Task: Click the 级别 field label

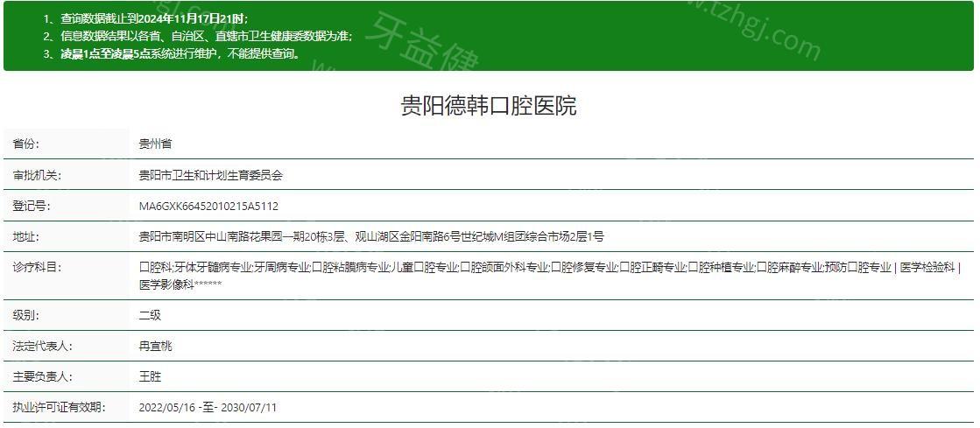Action: pos(25,315)
